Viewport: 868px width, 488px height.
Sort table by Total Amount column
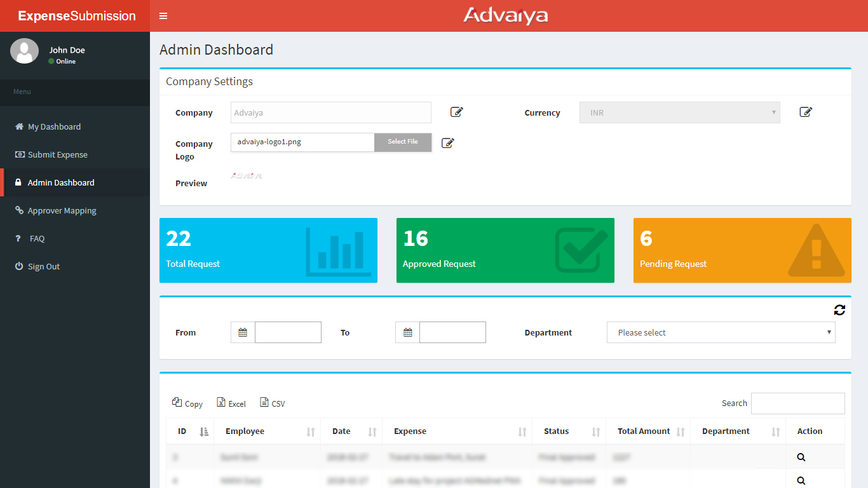click(648, 431)
